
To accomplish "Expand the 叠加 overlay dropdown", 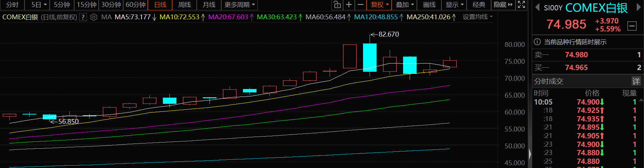I will [404, 5].
